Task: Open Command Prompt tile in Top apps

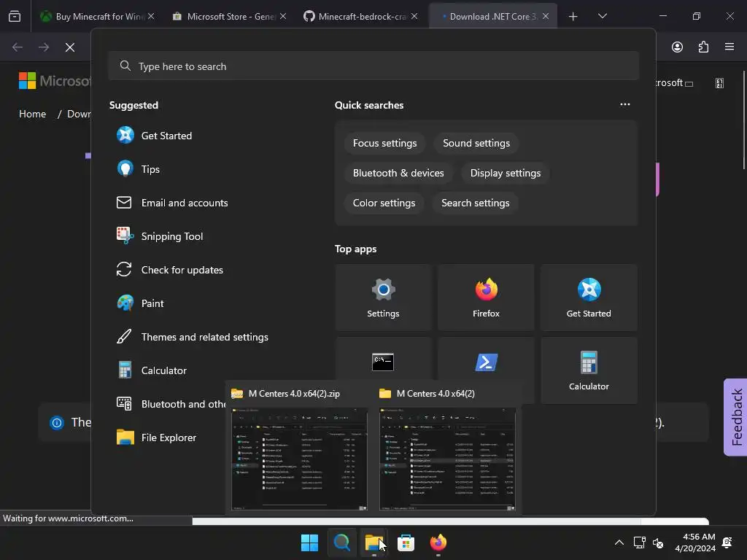Action: coord(383,362)
